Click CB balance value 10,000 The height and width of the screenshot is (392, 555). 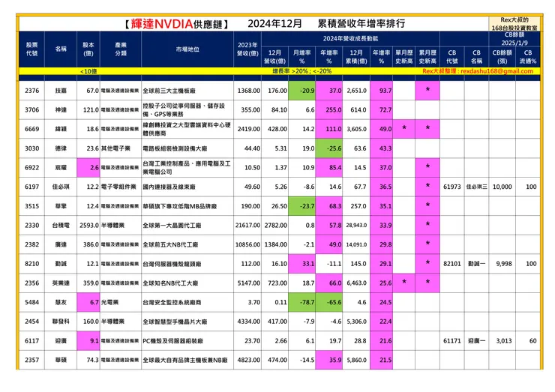click(502, 187)
